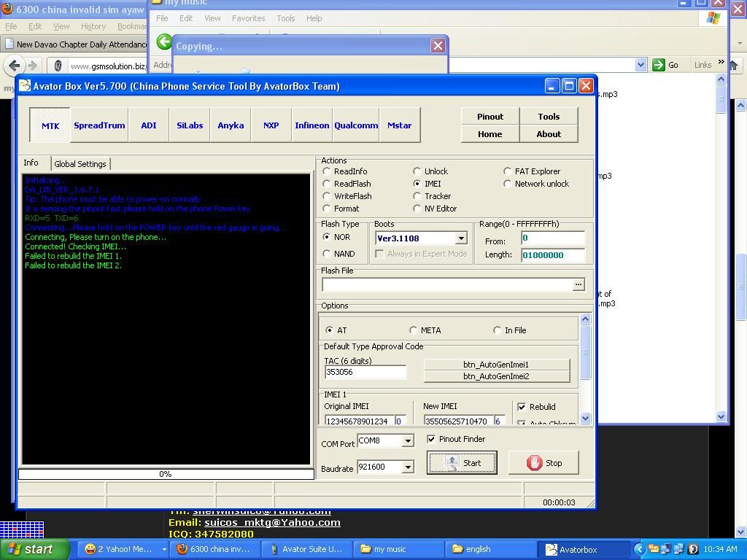Expand the Baudrate dropdown
747x560 pixels.
(x=408, y=467)
